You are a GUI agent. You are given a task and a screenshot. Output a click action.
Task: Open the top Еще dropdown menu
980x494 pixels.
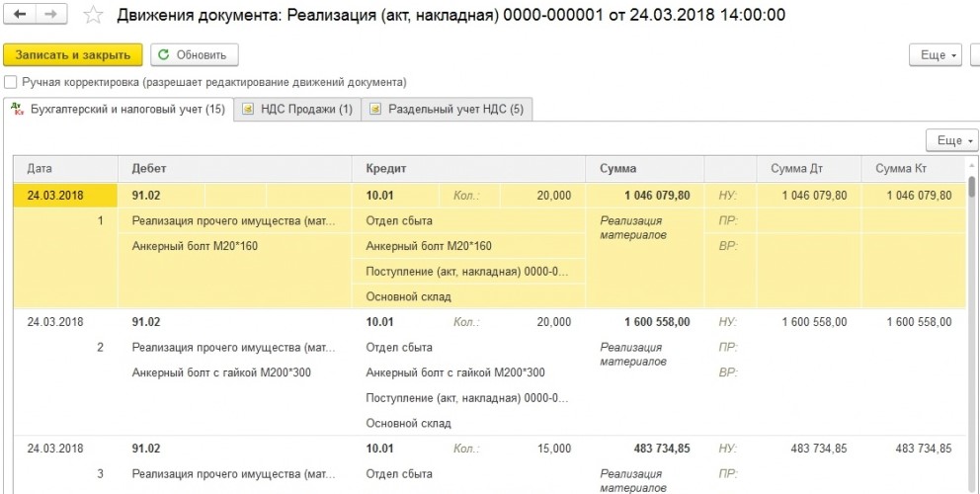coord(939,55)
